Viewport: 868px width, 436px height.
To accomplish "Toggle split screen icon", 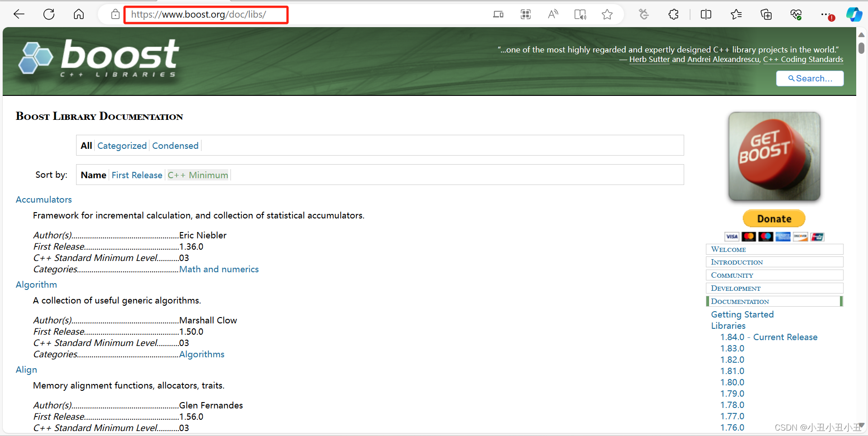I will (706, 14).
